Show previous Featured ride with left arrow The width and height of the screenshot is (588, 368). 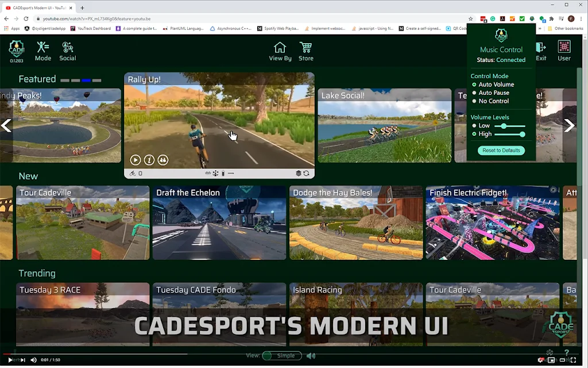6,125
